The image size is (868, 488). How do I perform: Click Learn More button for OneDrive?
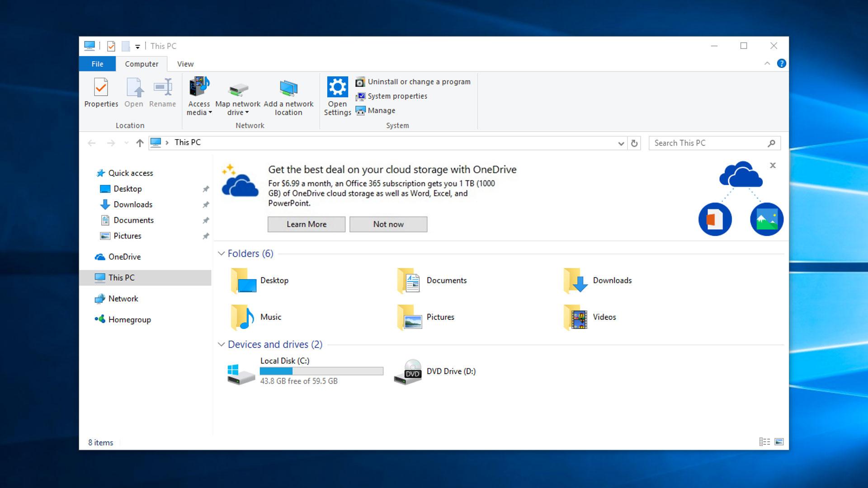coord(307,224)
